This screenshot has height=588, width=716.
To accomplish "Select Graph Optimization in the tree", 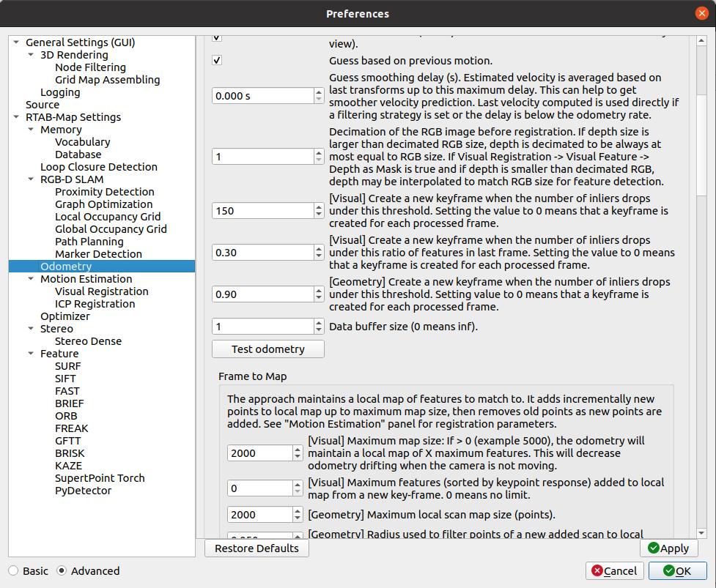I will point(103,204).
